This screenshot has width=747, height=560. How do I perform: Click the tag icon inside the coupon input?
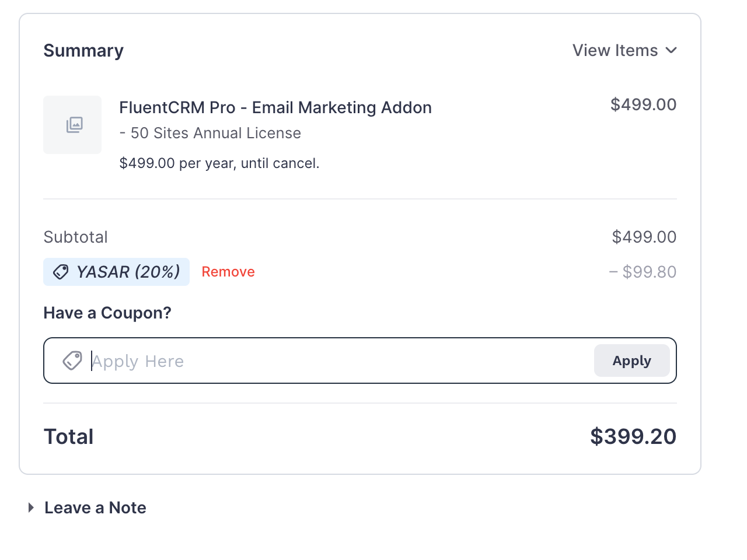tap(72, 360)
